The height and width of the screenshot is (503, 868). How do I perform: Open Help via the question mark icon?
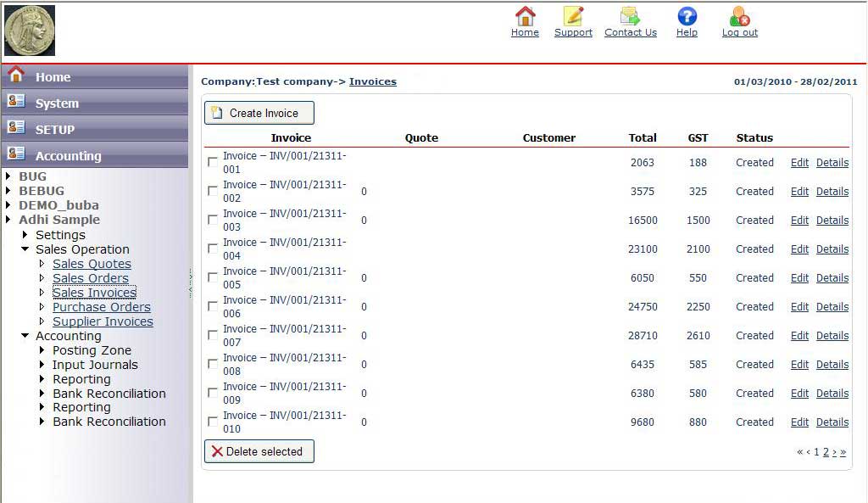pyautogui.click(x=687, y=15)
